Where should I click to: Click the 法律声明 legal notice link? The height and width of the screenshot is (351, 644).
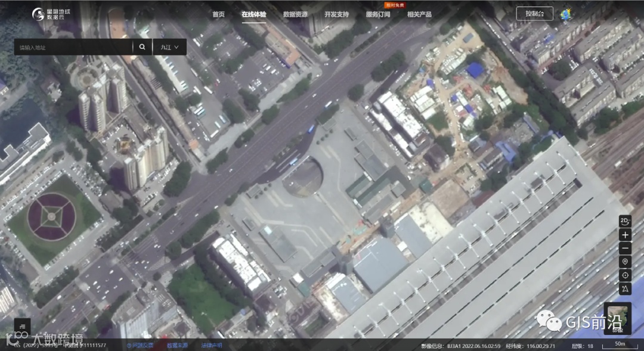(212, 345)
